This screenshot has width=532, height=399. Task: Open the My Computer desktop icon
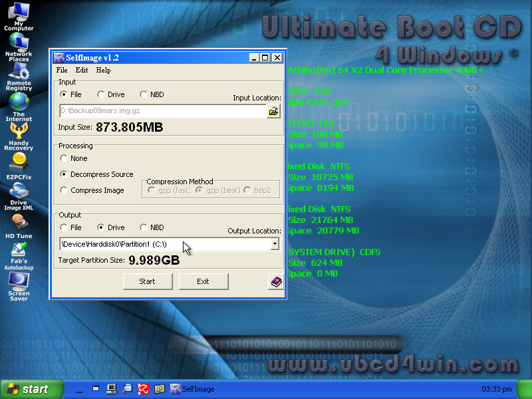pos(19,16)
